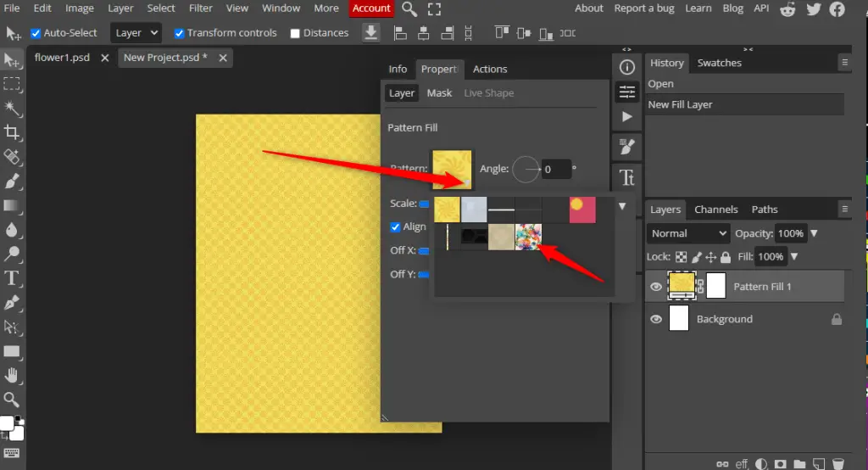Image resolution: width=868 pixels, height=470 pixels.
Task: Switch to the Mask tab
Action: pyautogui.click(x=439, y=93)
